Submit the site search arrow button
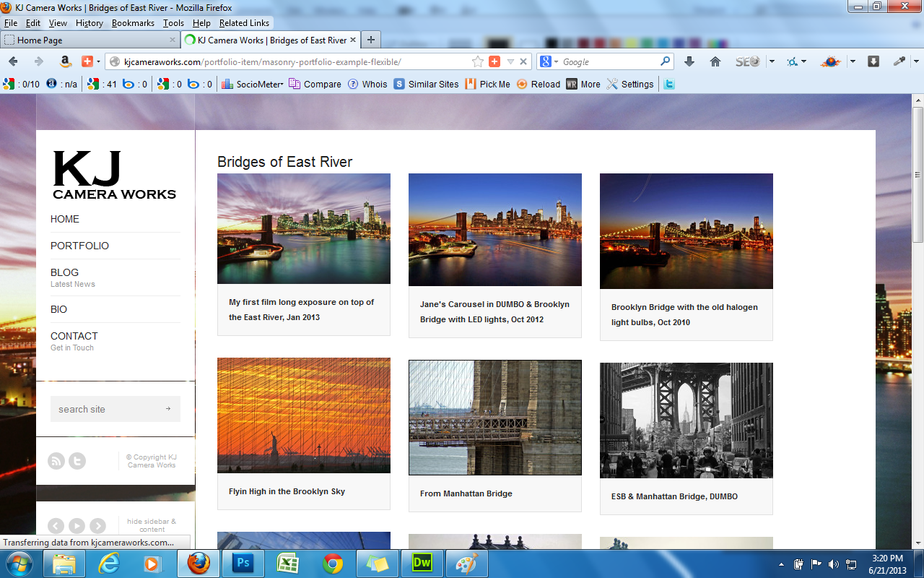Screen dimensions: 924x578 point(168,409)
